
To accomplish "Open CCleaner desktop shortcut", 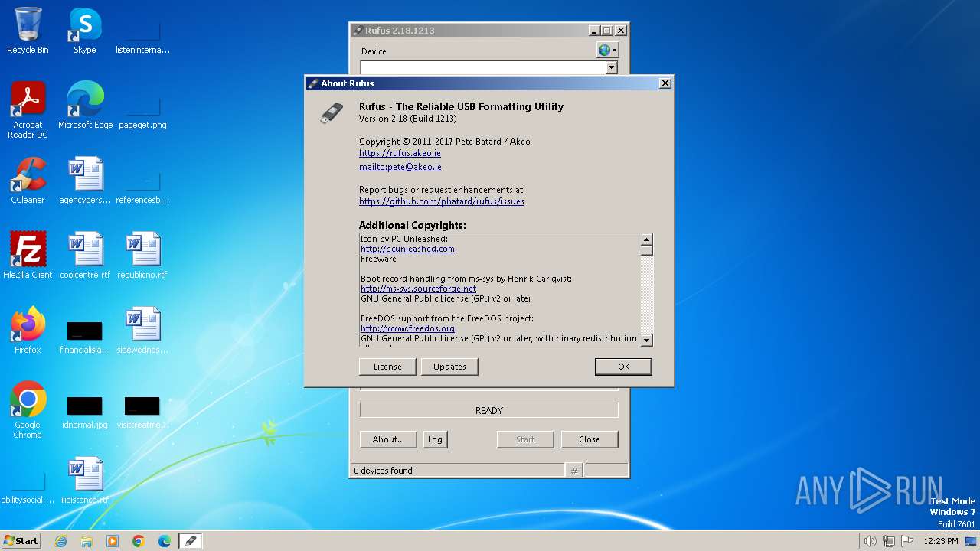I will point(28,181).
